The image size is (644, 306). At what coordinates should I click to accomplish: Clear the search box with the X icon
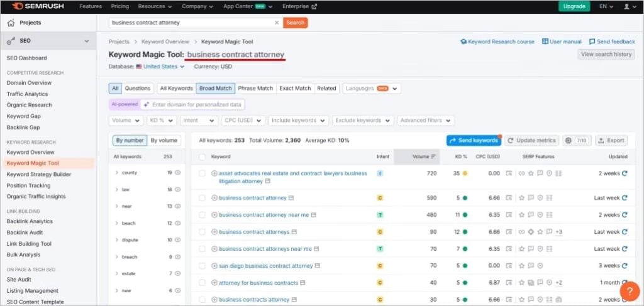tap(277, 23)
